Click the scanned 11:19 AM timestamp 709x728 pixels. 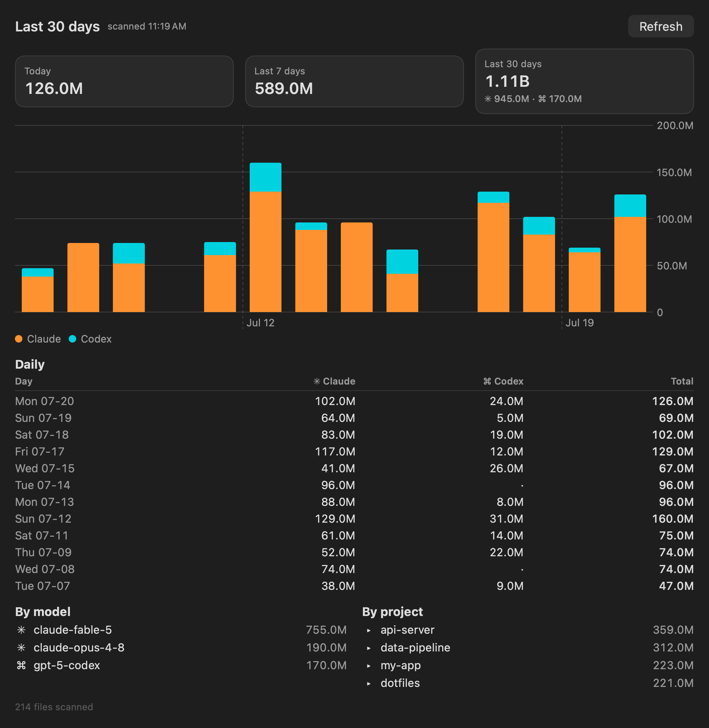[x=147, y=26]
